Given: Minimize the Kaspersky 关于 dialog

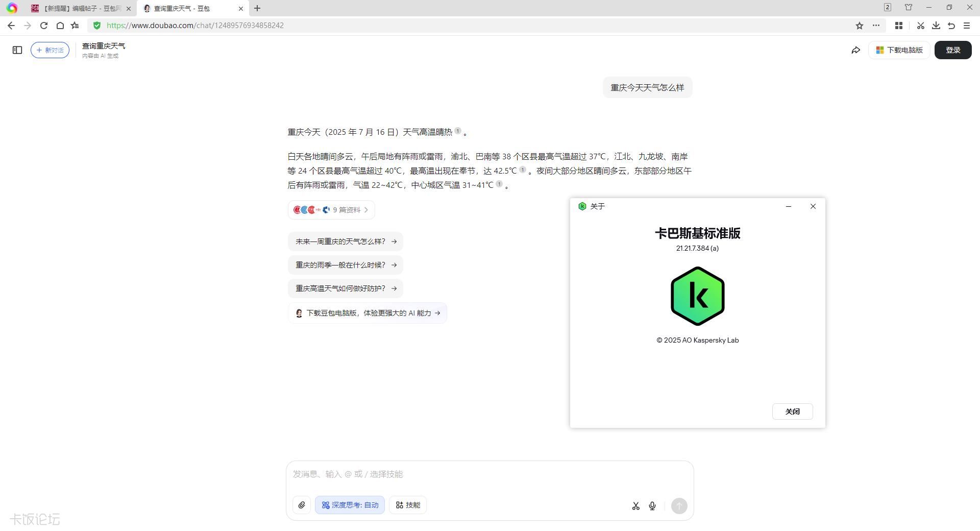Looking at the screenshot, I should [789, 206].
